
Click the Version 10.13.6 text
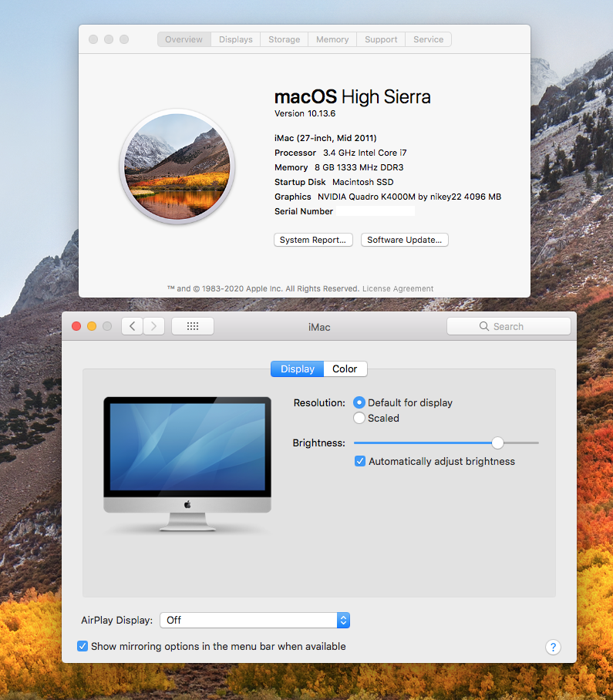point(305,113)
